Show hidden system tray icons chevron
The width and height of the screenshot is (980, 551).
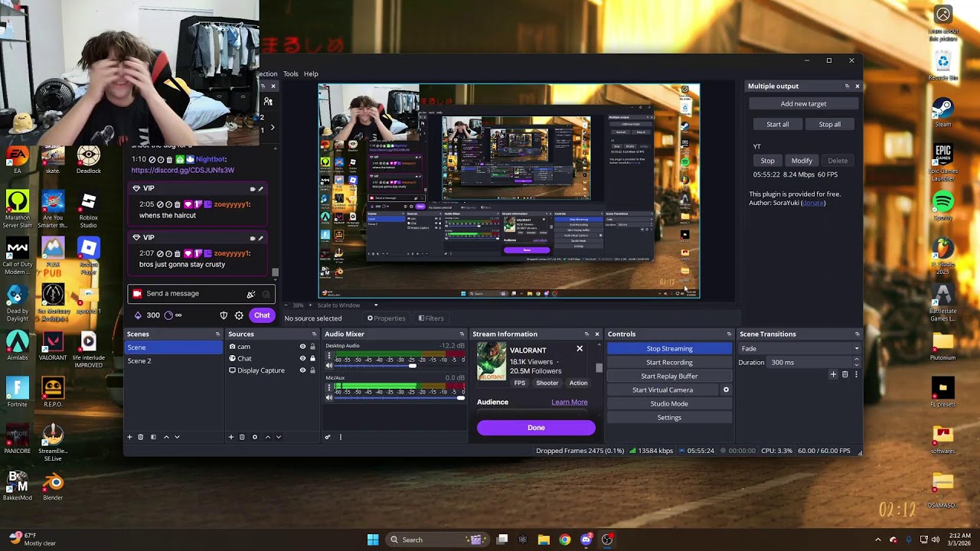click(x=878, y=540)
